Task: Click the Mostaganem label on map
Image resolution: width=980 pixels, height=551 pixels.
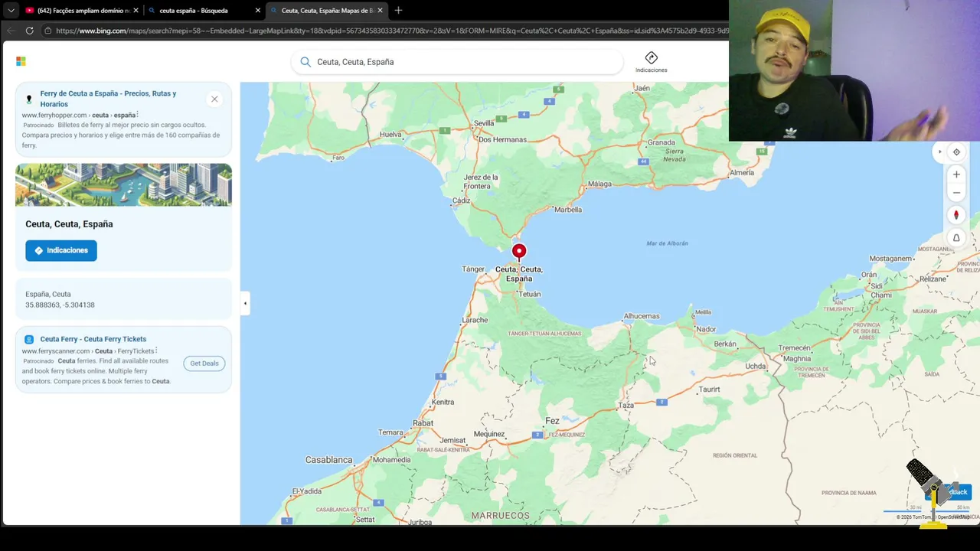Action: click(891, 259)
